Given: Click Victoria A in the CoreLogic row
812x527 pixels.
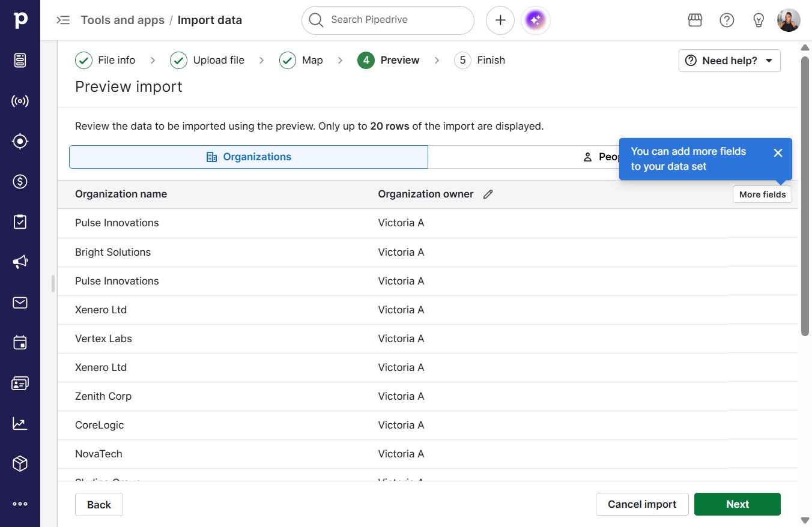Looking at the screenshot, I should tap(401, 425).
